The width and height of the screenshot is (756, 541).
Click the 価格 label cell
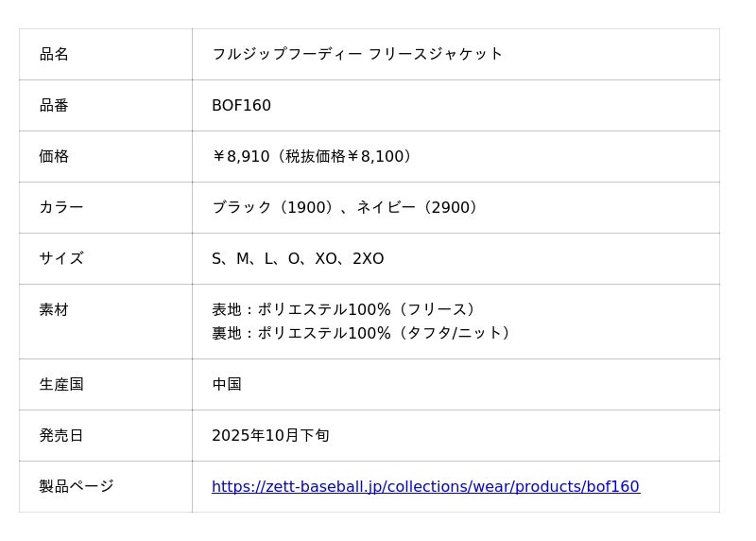coord(54,156)
